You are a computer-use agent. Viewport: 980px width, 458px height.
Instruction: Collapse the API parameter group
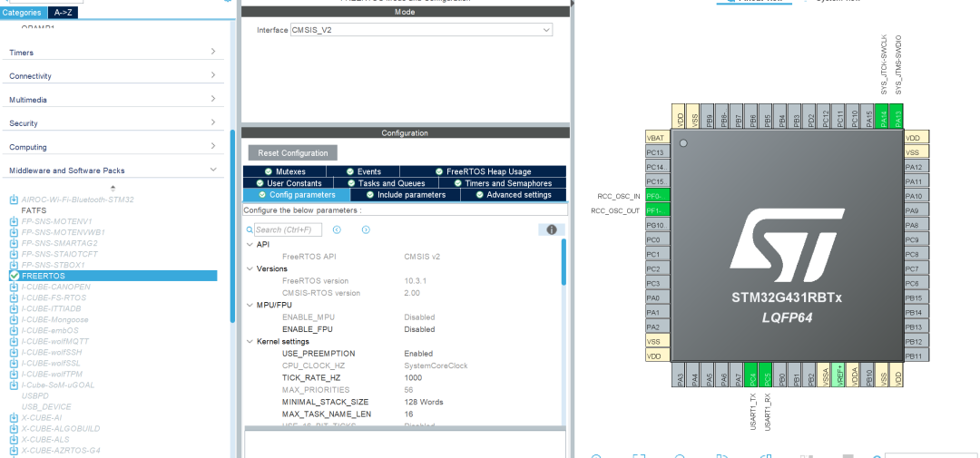coord(250,244)
